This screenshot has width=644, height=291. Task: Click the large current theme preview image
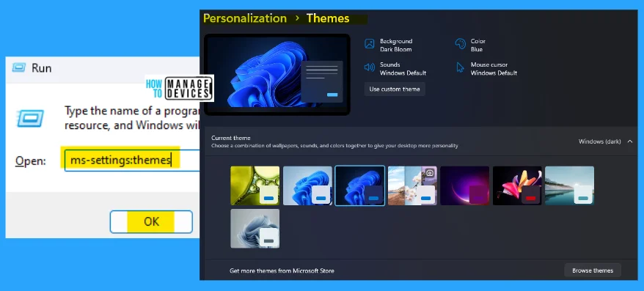(x=277, y=74)
